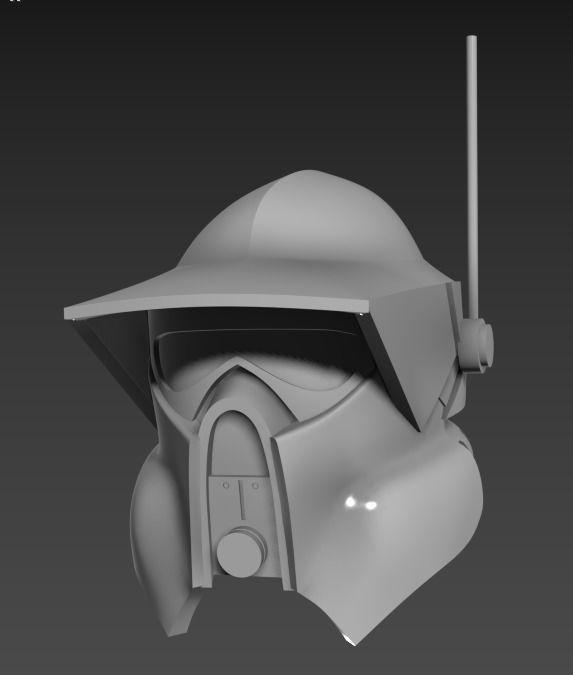Click the round cylinder cap on the helmet chin
Image resolution: width=573 pixels, height=675 pixels.
point(241,553)
